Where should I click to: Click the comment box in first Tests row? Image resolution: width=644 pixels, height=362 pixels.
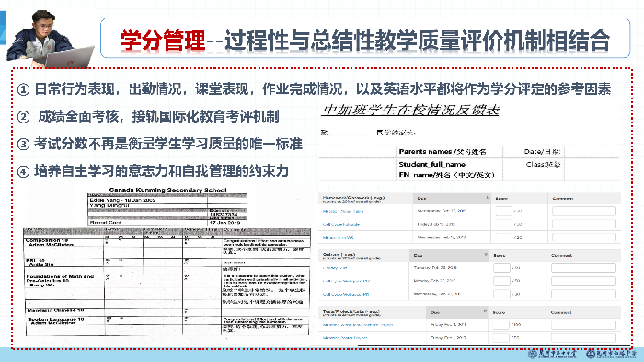coord(583,325)
